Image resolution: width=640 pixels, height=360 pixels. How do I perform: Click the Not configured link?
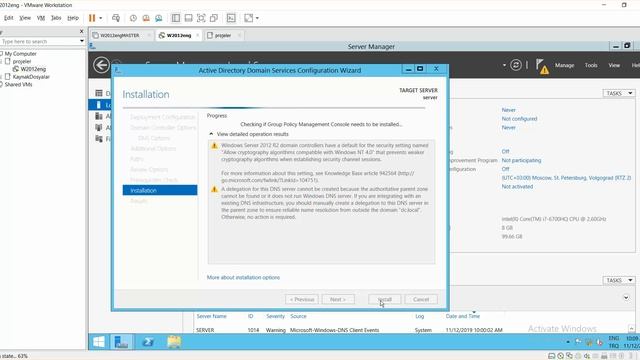[519, 119]
